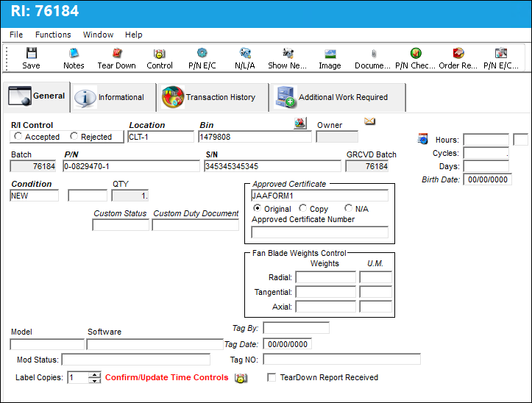Click the Model input field

click(47, 344)
